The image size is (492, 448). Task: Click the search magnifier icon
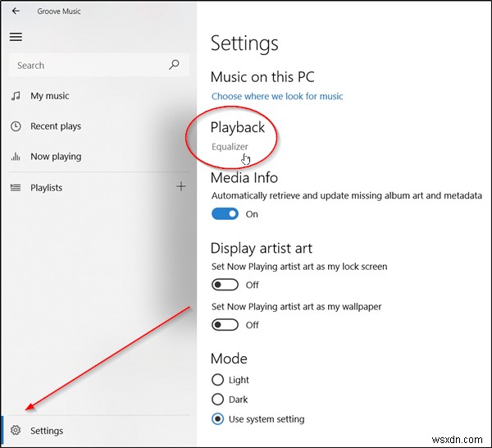tap(174, 65)
